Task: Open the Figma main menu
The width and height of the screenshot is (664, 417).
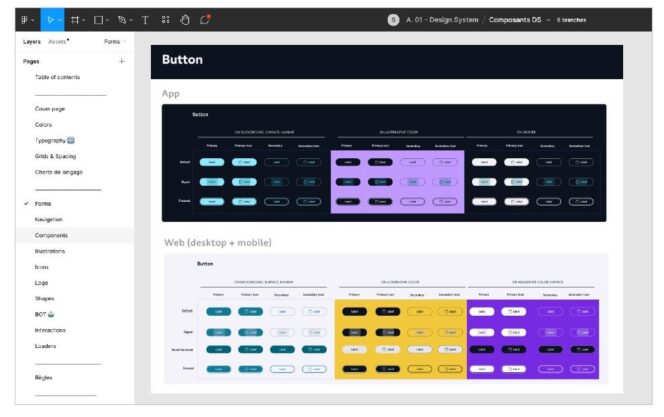Action: (x=25, y=19)
